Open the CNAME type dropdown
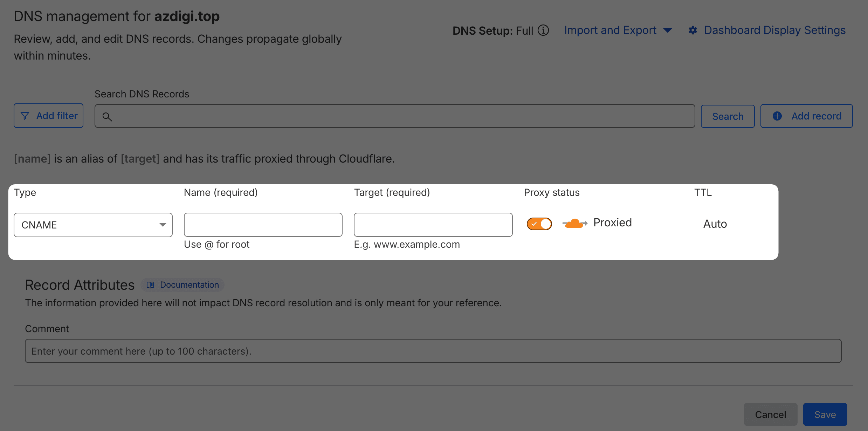Viewport: 868px width, 431px height. pyautogui.click(x=93, y=225)
